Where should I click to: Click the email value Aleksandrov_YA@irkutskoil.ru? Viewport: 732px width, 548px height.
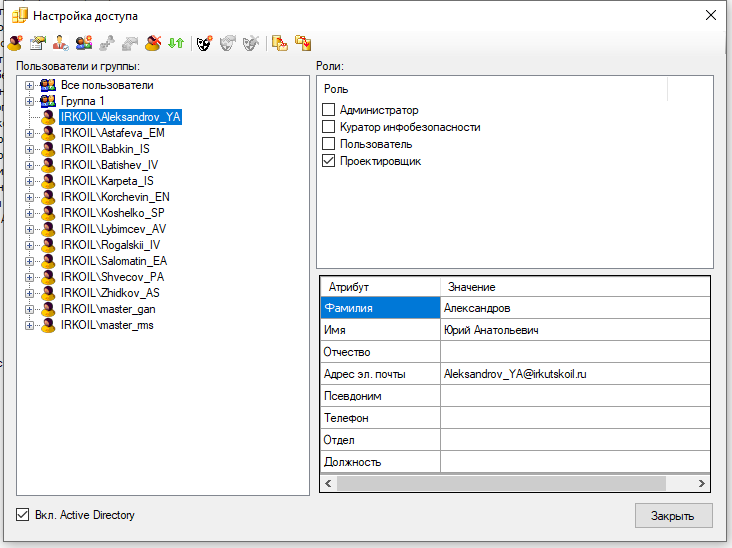pyautogui.click(x=575, y=374)
